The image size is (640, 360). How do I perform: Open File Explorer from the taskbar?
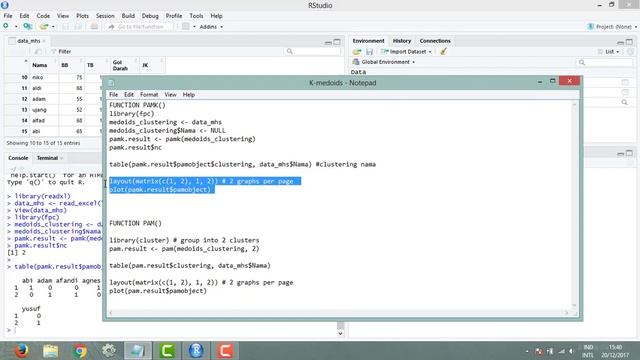click(51, 351)
